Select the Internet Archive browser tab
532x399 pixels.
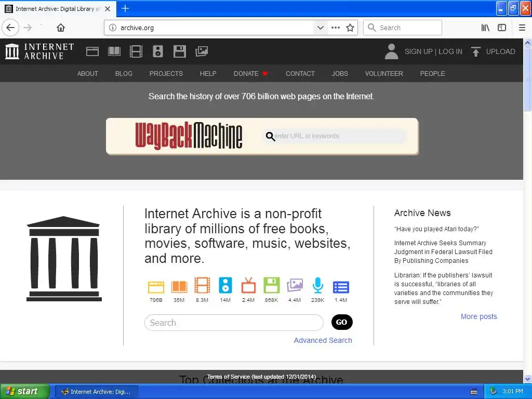click(58, 9)
